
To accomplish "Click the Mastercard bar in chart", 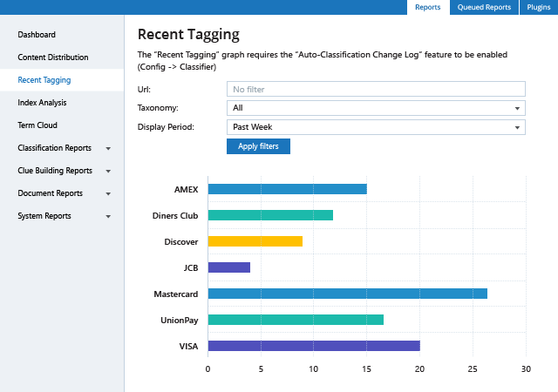I will [347, 294].
